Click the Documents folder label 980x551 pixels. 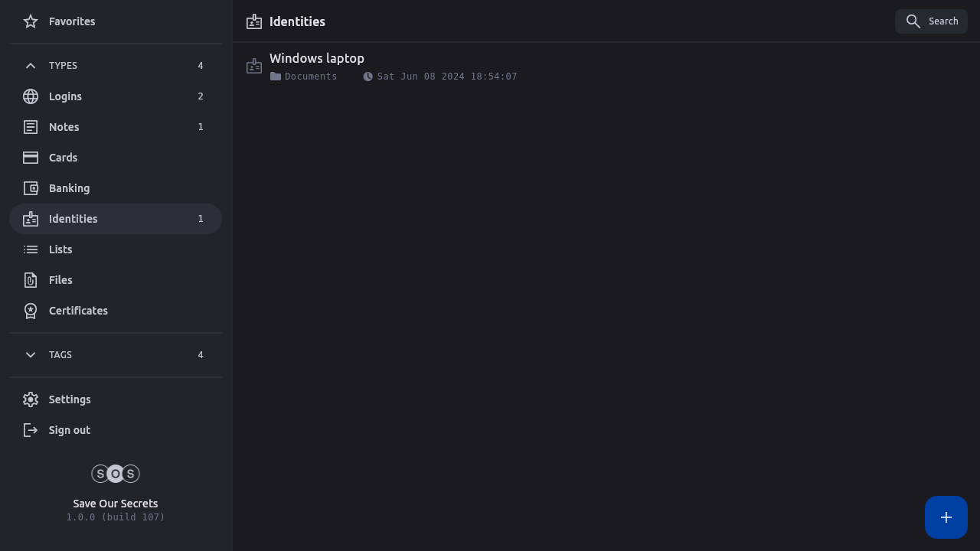[310, 77]
